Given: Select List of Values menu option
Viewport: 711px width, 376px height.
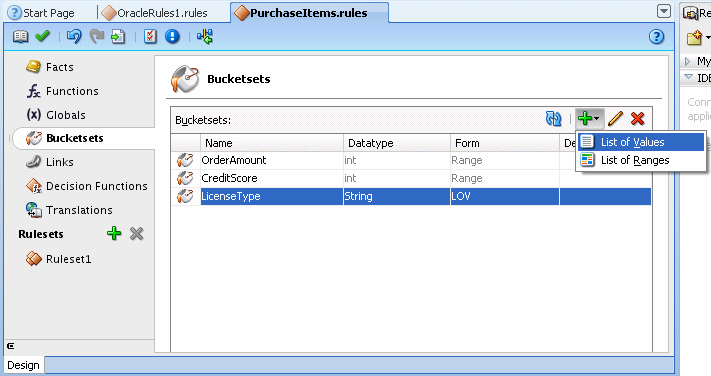Looking at the screenshot, I should 641,142.
